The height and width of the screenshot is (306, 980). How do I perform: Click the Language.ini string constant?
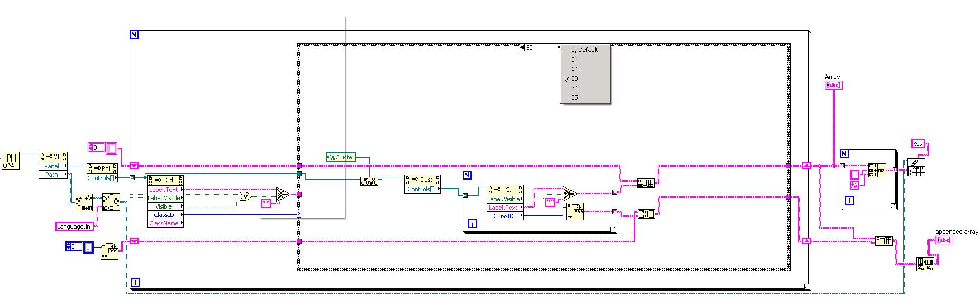pyautogui.click(x=74, y=227)
